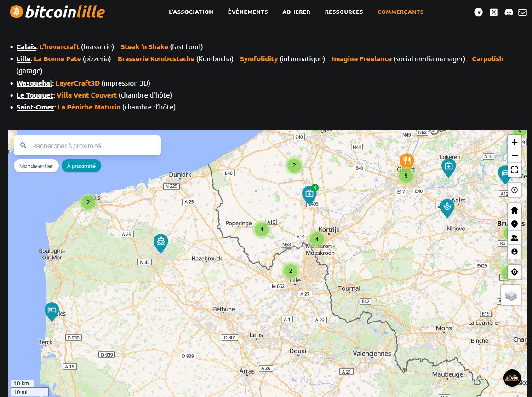The width and height of the screenshot is (532, 397).
Task: Focus the Rechercher à proximité search field
Action: tap(87, 145)
